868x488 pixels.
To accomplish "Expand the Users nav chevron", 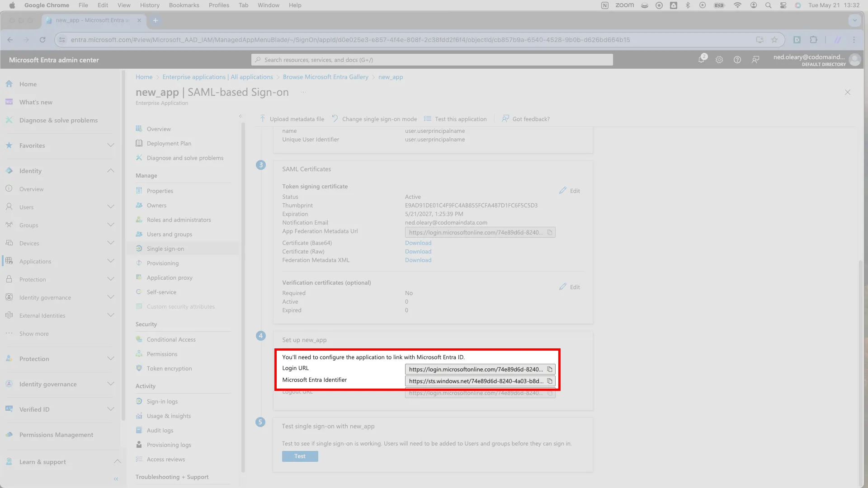I will [x=111, y=206].
